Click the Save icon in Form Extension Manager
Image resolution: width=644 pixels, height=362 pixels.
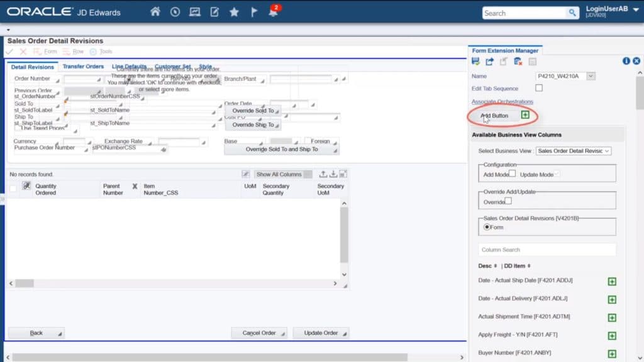[x=476, y=61]
